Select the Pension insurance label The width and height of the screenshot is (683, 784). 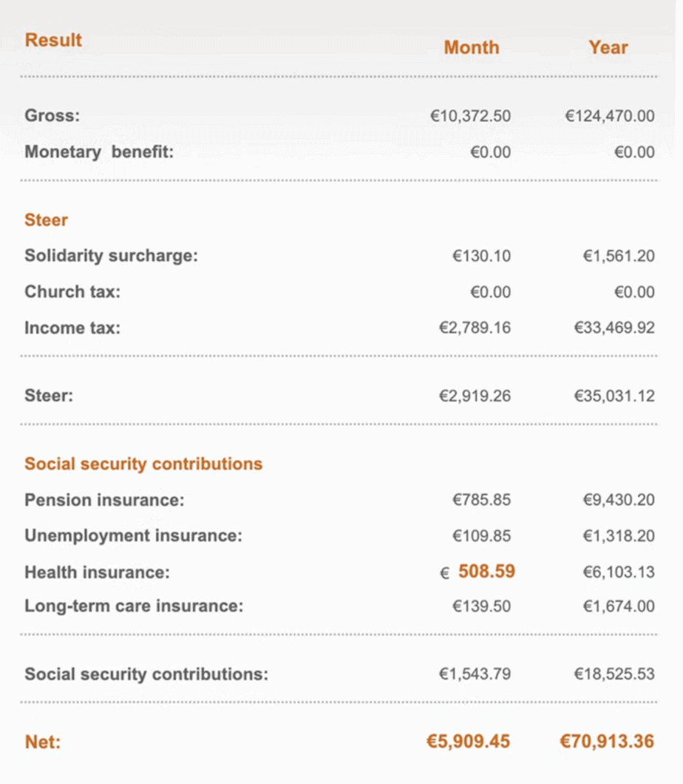click(104, 501)
